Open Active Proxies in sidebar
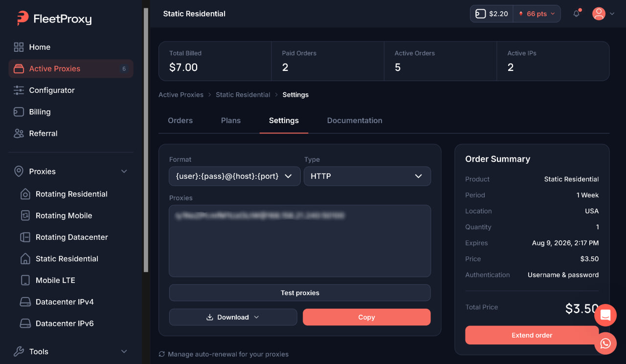 tap(71, 69)
